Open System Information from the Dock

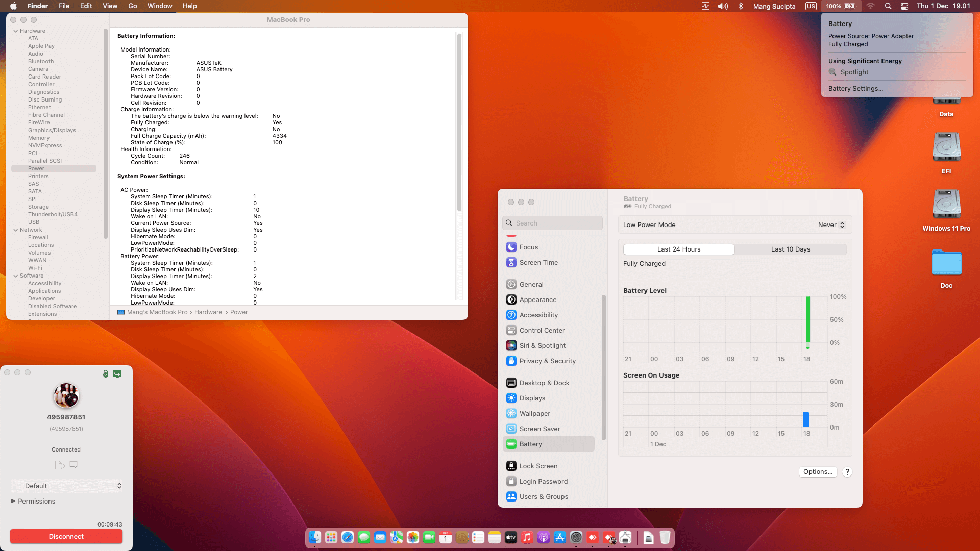pyautogui.click(x=625, y=537)
